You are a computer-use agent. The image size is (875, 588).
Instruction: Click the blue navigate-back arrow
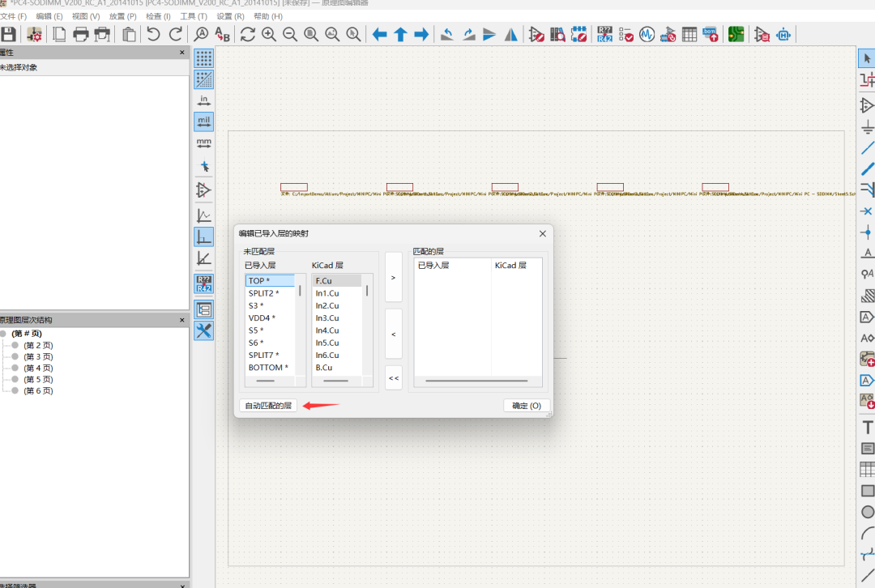379,35
